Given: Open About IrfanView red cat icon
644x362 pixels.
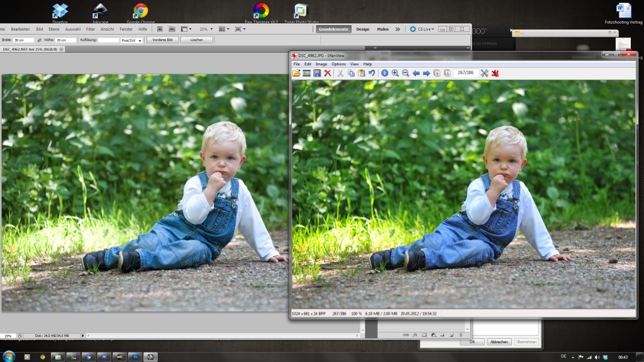Looking at the screenshot, I should pos(495,73).
